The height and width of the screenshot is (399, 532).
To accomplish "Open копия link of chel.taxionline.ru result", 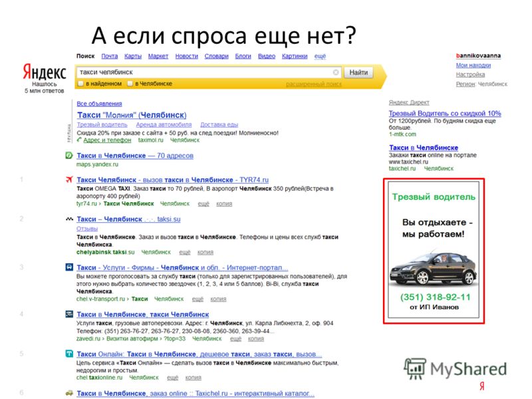I will coord(193,378).
